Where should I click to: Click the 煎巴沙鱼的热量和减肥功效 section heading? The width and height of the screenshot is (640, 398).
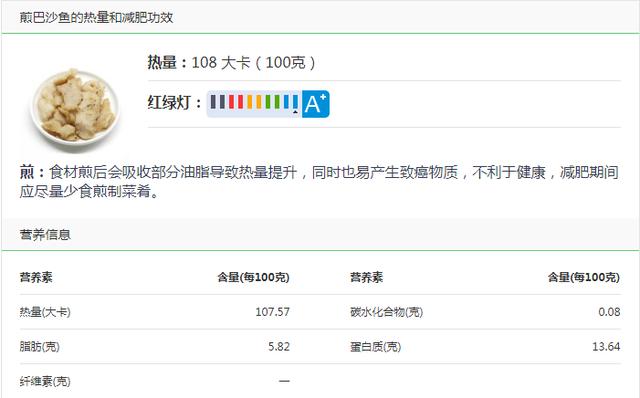pyautogui.click(x=96, y=18)
